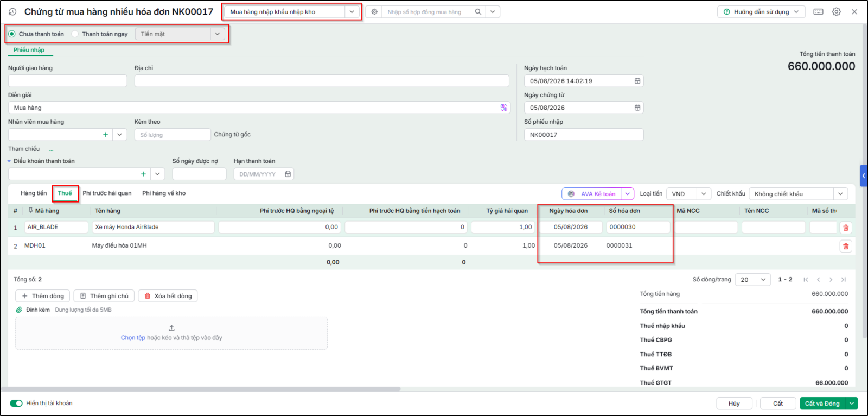Add new Điều khoản thanh toán plus icon
Image resolution: width=868 pixels, height=416 pixels.
(143, 174)
